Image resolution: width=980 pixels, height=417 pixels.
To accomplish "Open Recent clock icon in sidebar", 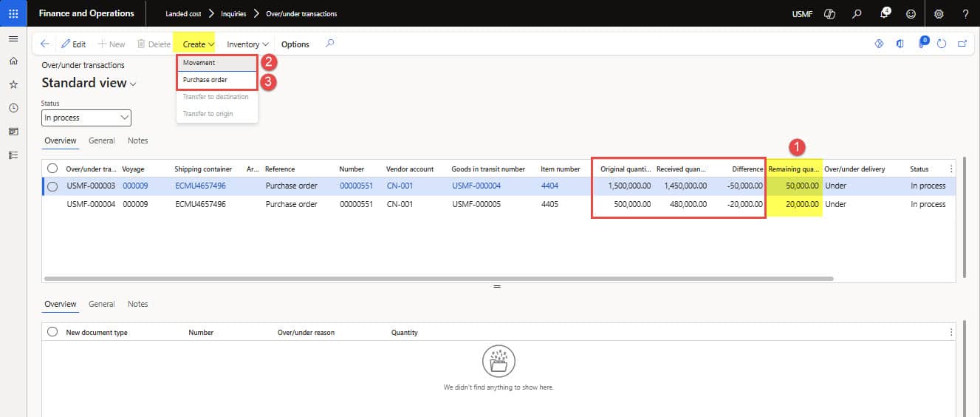I will 13,108.
